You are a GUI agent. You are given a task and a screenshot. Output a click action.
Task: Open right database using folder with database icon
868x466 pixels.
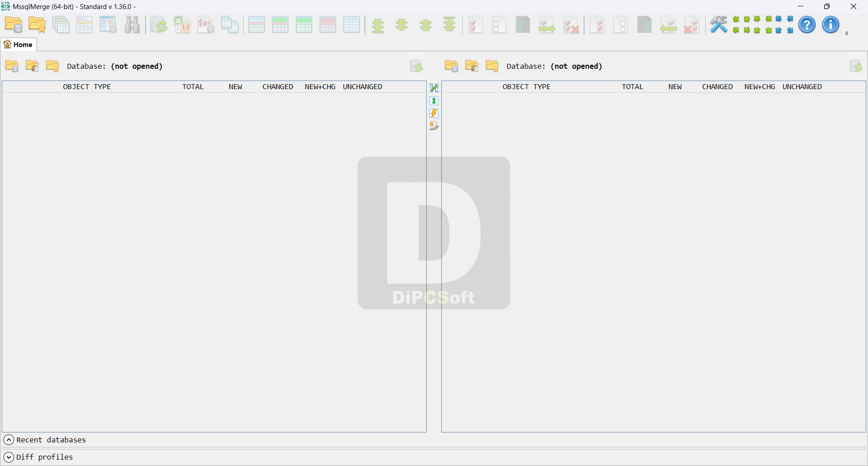coord(451,66)
